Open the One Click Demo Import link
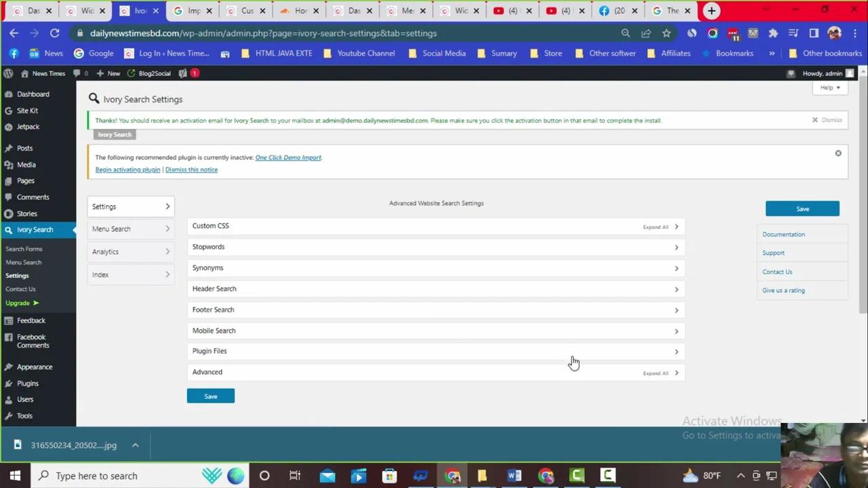The height and width of the screenshot is (488, 868). click(288, 157)
